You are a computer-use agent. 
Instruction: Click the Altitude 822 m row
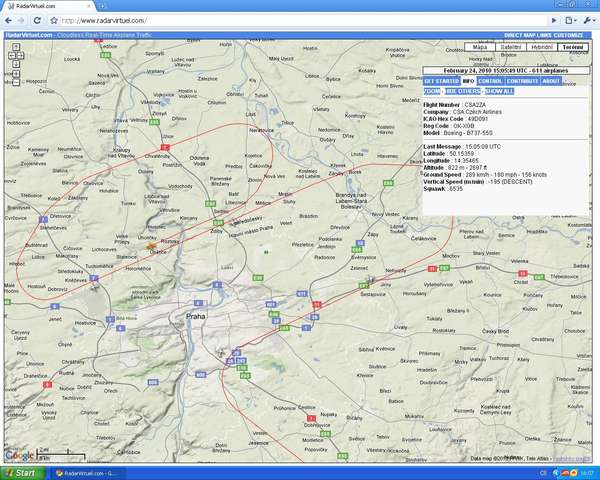pyautogui.click(x=455, y=168)
